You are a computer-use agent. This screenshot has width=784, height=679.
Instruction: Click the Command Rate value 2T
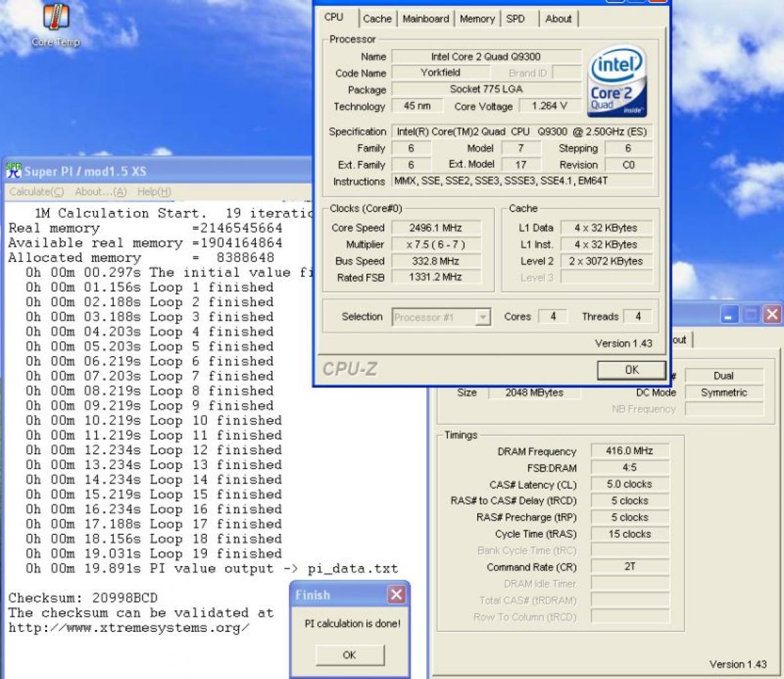[x=630, y=566]
